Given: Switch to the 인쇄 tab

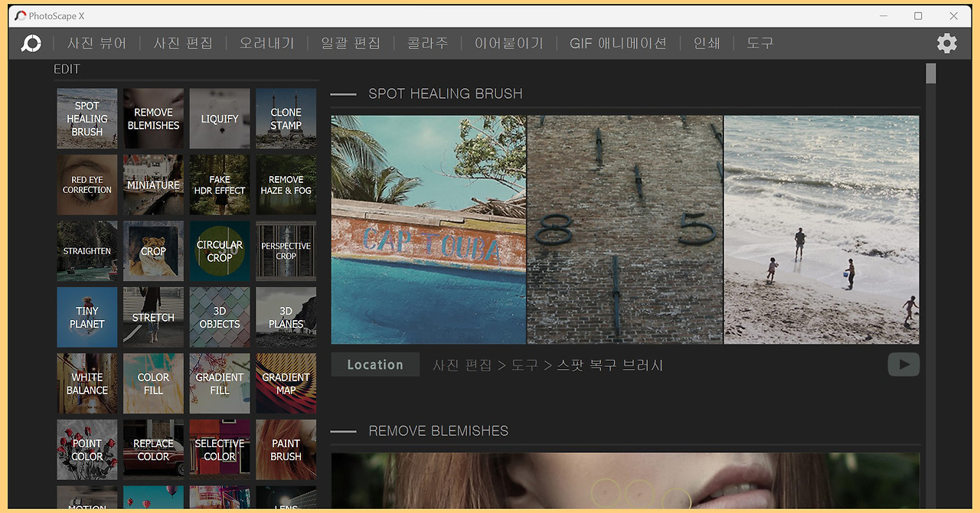Looking at the screenshot, I should tap(707, 44).
